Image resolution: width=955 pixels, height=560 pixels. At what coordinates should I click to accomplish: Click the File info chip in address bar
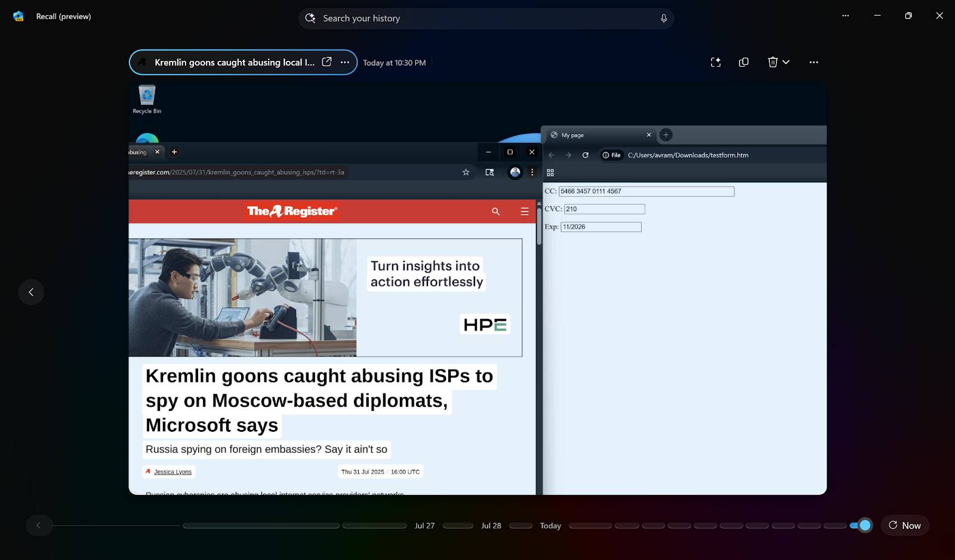point(611,155)
